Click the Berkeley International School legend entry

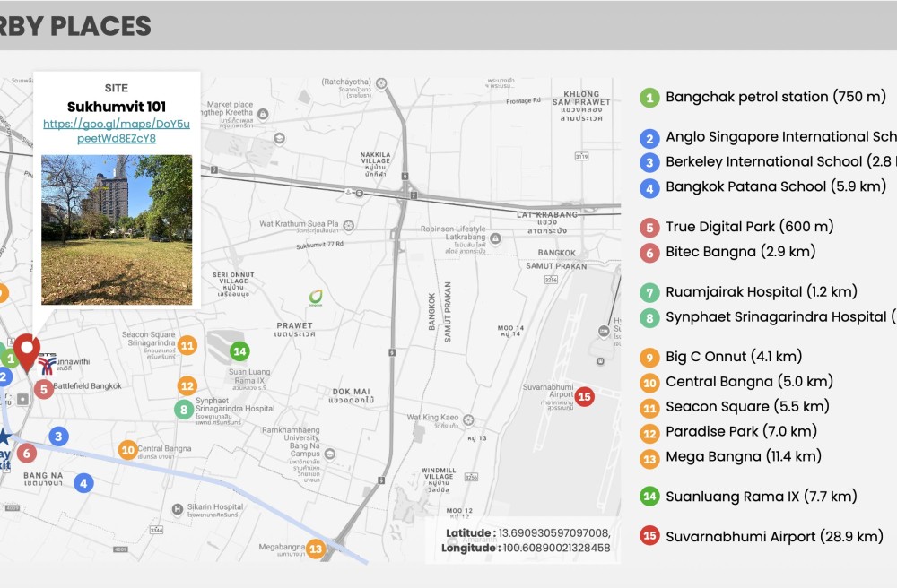click(x=781, y=161)
